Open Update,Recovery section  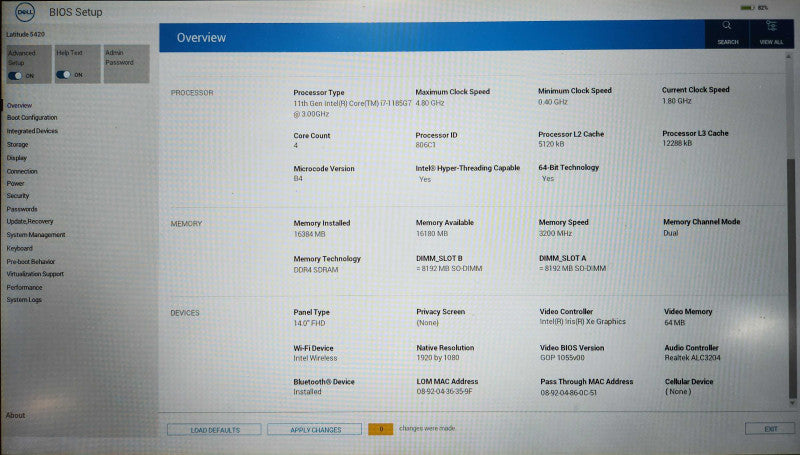(x=30, y=221)
